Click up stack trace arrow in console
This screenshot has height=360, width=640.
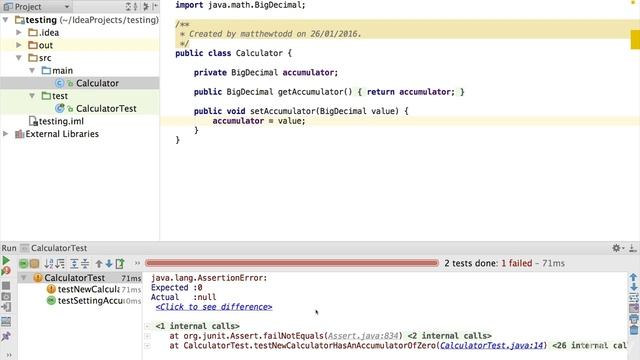coord(633,278)
